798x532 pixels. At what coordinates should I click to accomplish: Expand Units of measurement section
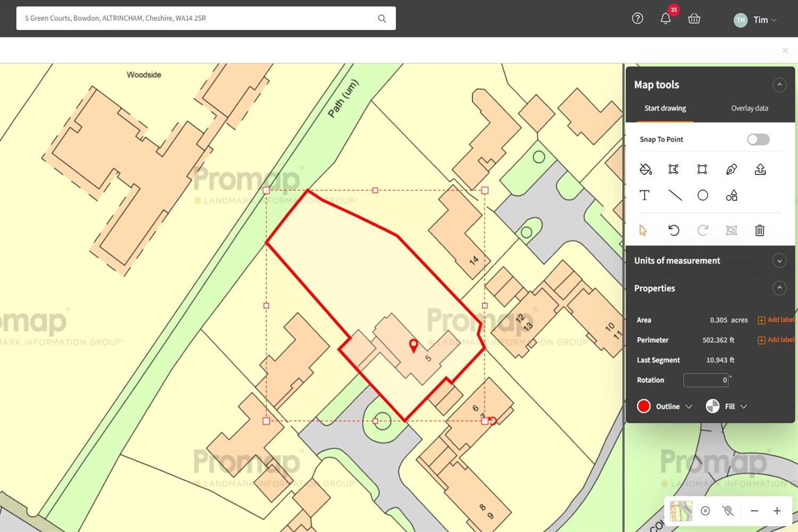(779, 261)
